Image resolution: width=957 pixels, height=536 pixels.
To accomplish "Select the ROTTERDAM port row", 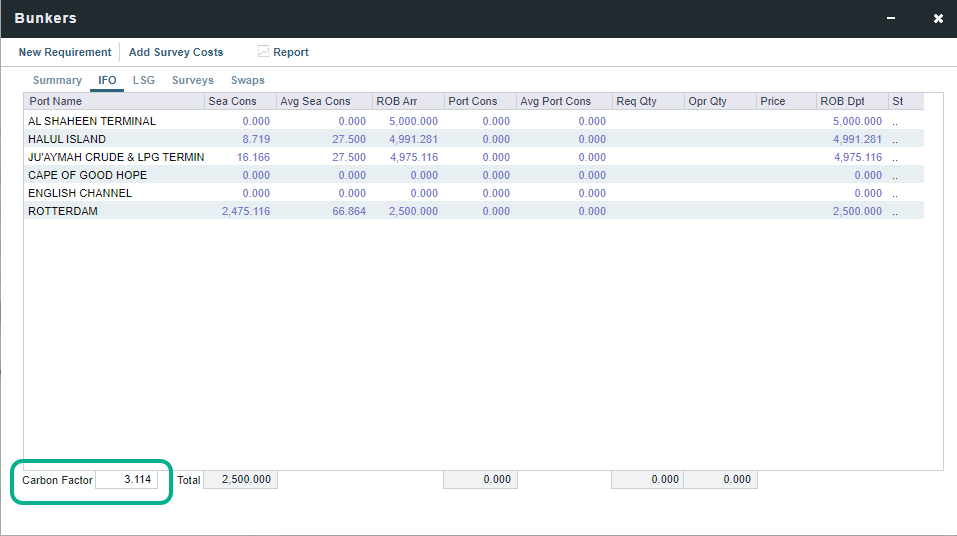I will tap(63, 211).
